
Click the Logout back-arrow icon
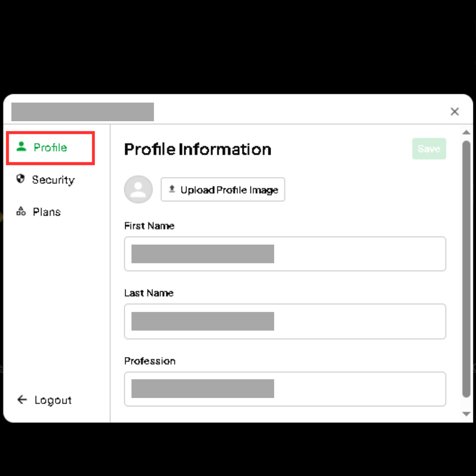(x=22, y=399)
